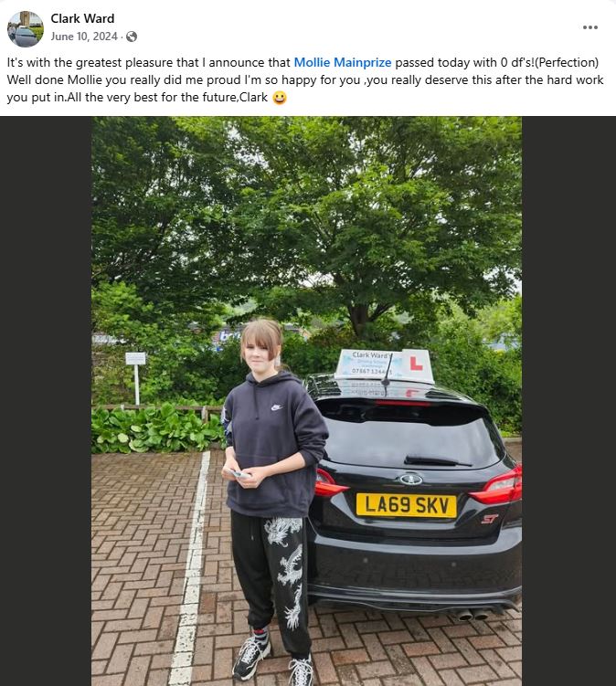Click the dark margin left of photo
Viewport: 616px width, 686px height.
click(x=46, y=401)
